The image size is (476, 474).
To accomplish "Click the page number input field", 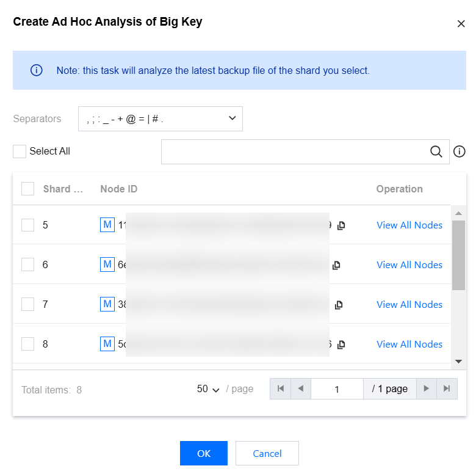I will pyautogui.click(x=337, y=389).
